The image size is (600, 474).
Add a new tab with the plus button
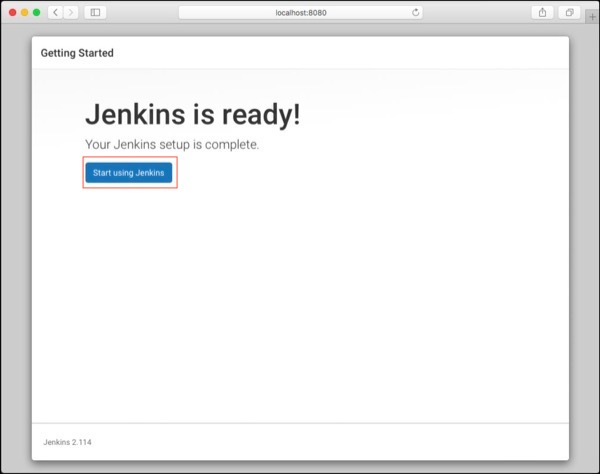(x=592, y=17)
